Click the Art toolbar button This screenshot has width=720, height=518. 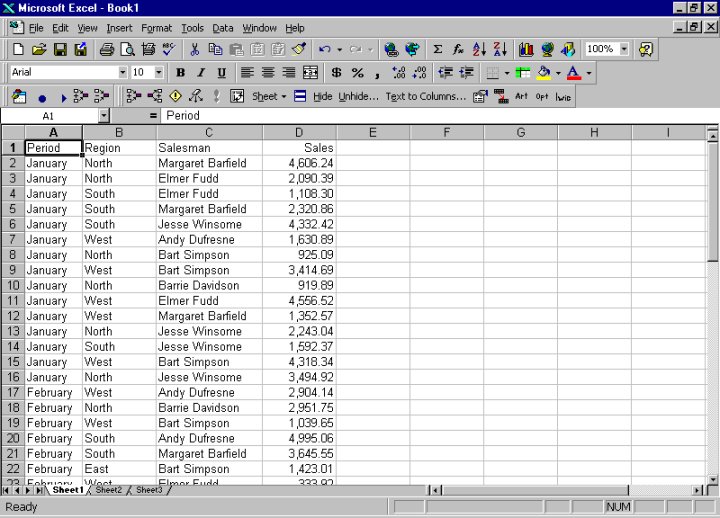[x=521, y=96]
